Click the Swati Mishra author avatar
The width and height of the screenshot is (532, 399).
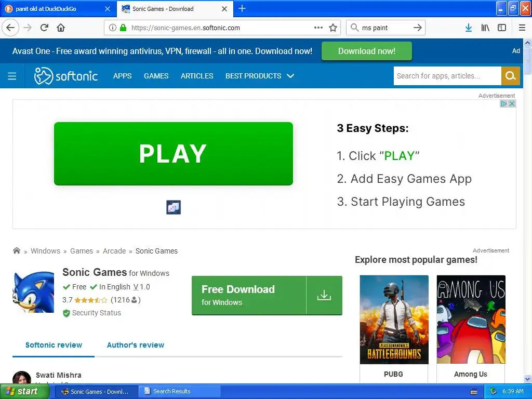pyautogui.click(x=22, y=377)
